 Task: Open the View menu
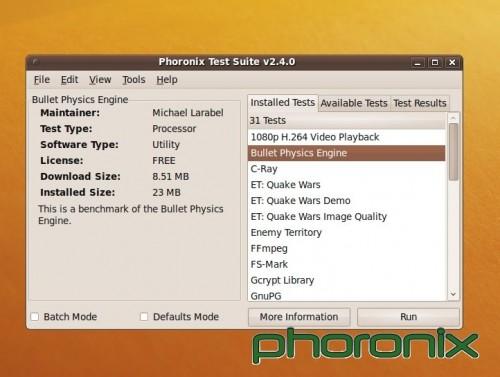pos(100,80)
